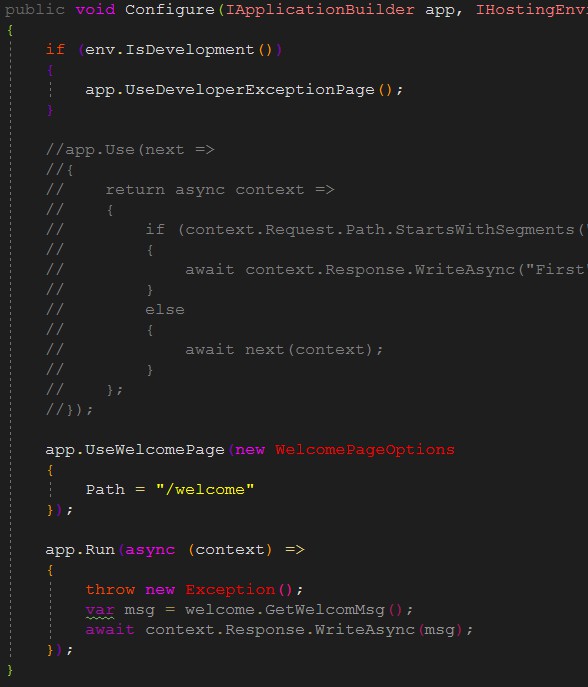Click the 'void' keyword
588x687 pixels.
point(95,10)
